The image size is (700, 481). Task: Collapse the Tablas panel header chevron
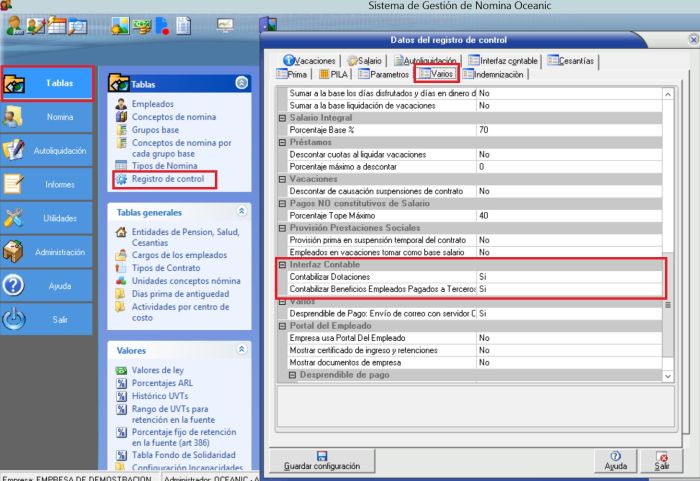[240, 84]
